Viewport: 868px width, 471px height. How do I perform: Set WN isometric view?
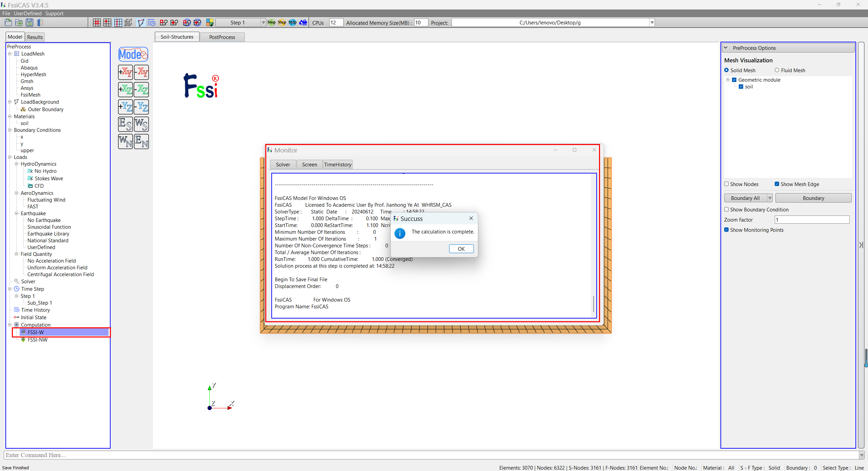[x=126, y=141]
